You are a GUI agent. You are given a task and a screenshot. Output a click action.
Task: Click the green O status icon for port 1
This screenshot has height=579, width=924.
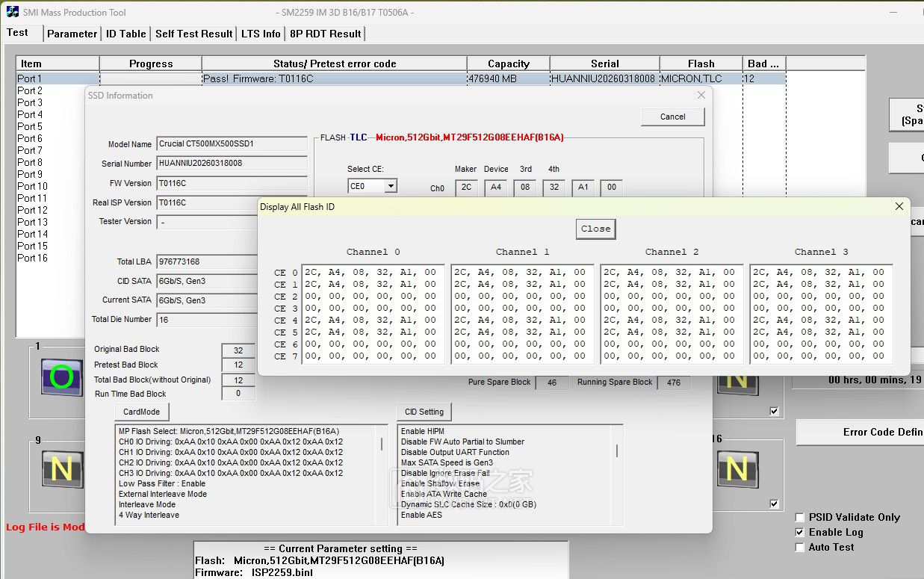[x=62, y=378]
